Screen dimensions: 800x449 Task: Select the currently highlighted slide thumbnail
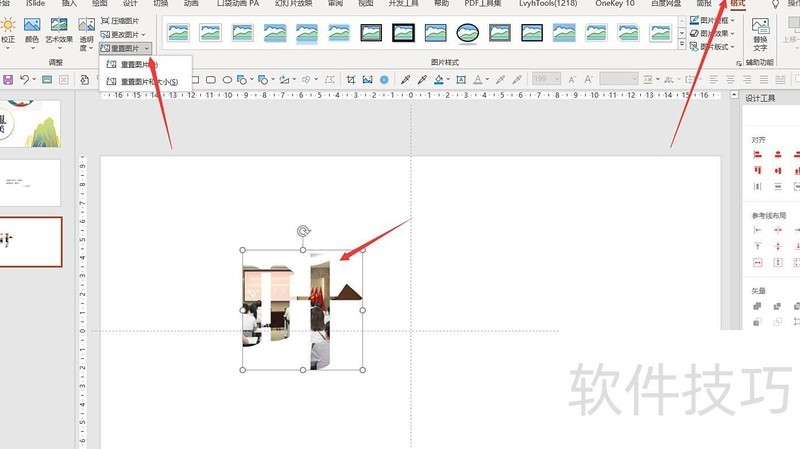coord(30,242)
